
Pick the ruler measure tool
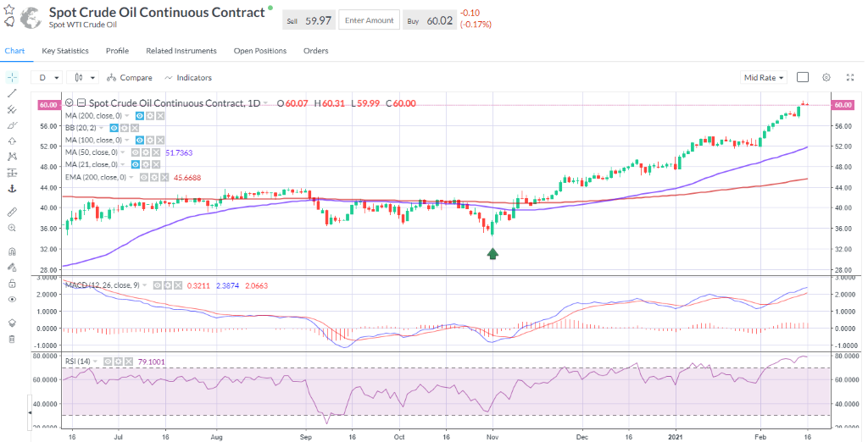click(x=12, y=211)
